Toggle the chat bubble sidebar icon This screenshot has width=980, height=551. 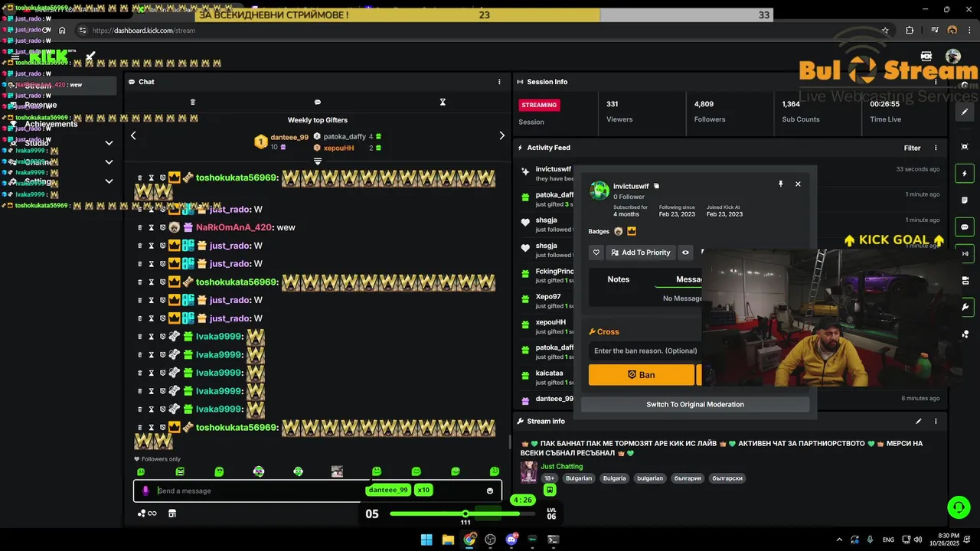coord(965,227)
